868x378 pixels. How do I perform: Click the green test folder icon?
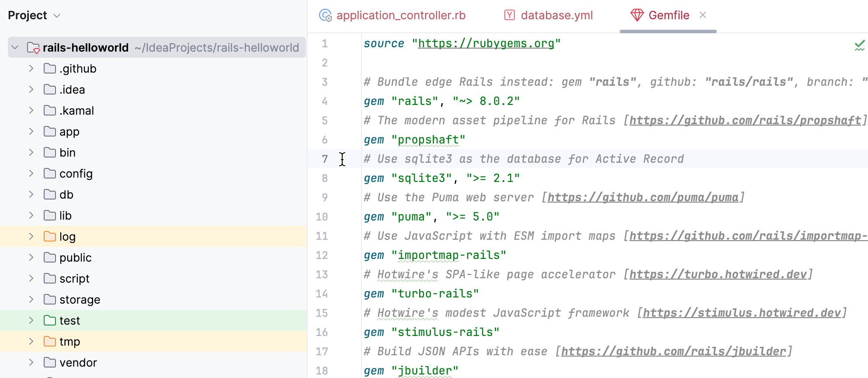pyautogui.click(x=50, y=321)
